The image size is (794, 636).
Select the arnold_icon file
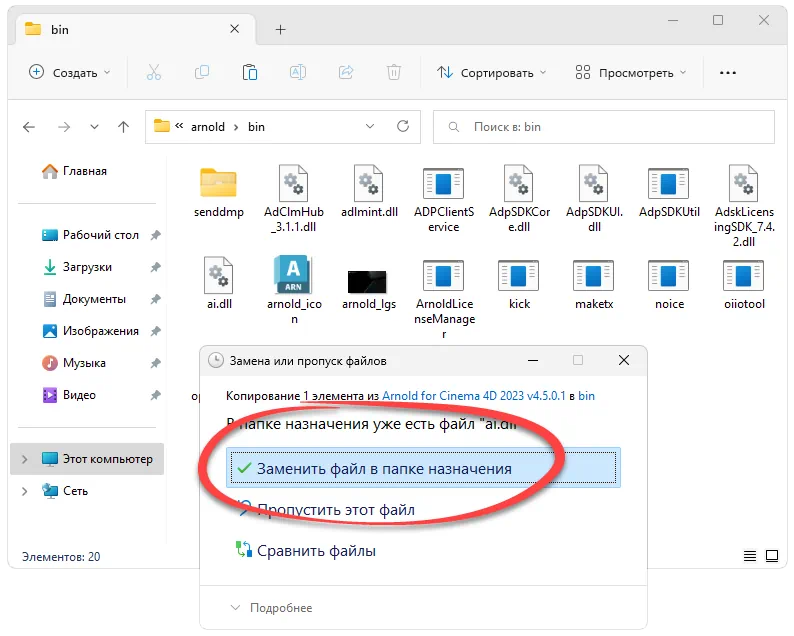(x=294, y=290)
